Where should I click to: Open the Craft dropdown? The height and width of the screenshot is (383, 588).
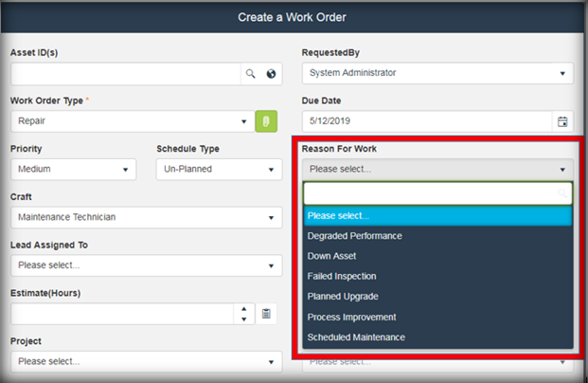(x=146, y=217)
